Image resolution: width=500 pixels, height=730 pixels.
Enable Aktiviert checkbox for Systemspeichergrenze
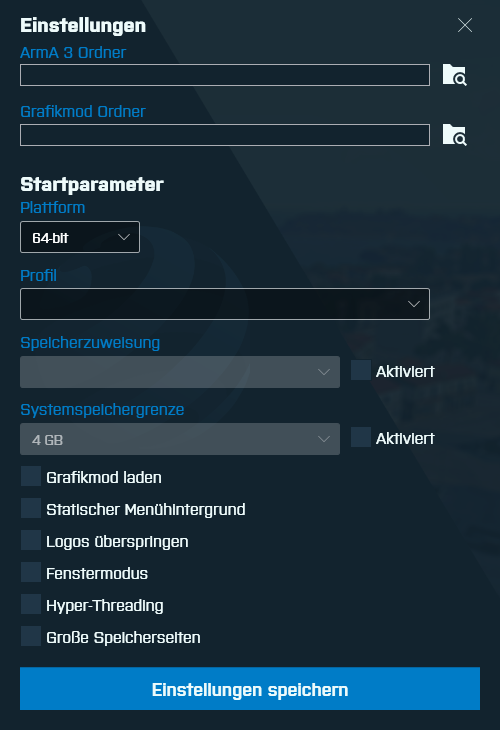click(361, 437)
